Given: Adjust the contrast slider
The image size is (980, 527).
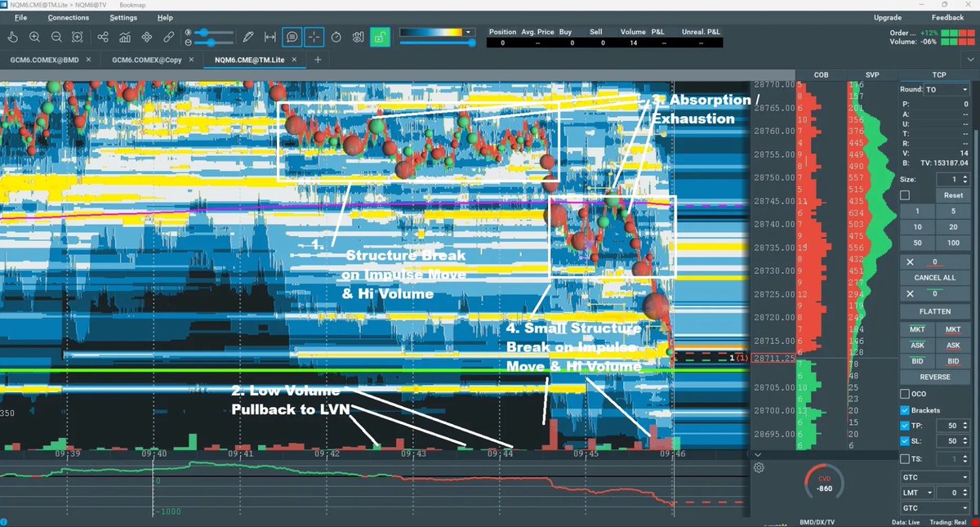Looking at the screenshot, I should [x=215, y=42].
